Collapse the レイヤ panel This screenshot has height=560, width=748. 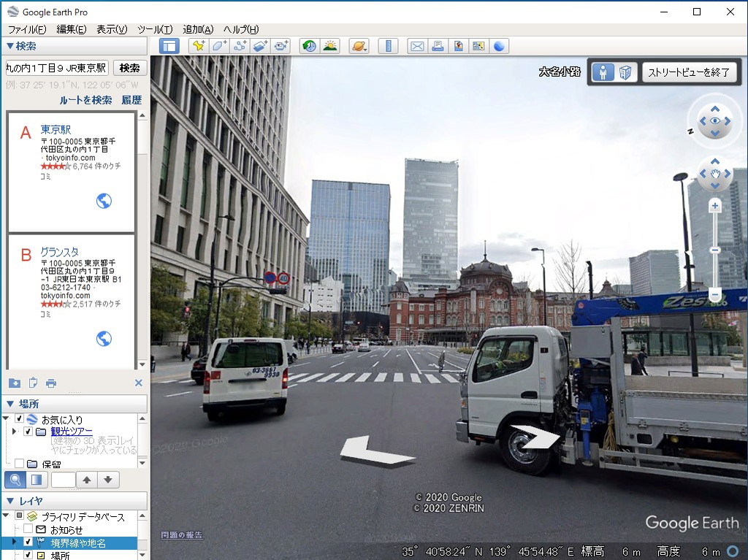pyautogui.click(x=9, y=501)
